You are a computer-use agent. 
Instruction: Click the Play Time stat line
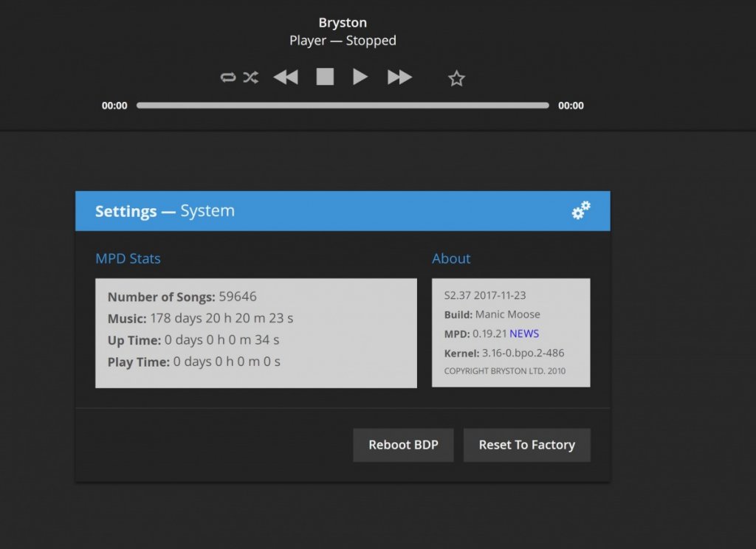pyautogui.click(x=194, y=362)
